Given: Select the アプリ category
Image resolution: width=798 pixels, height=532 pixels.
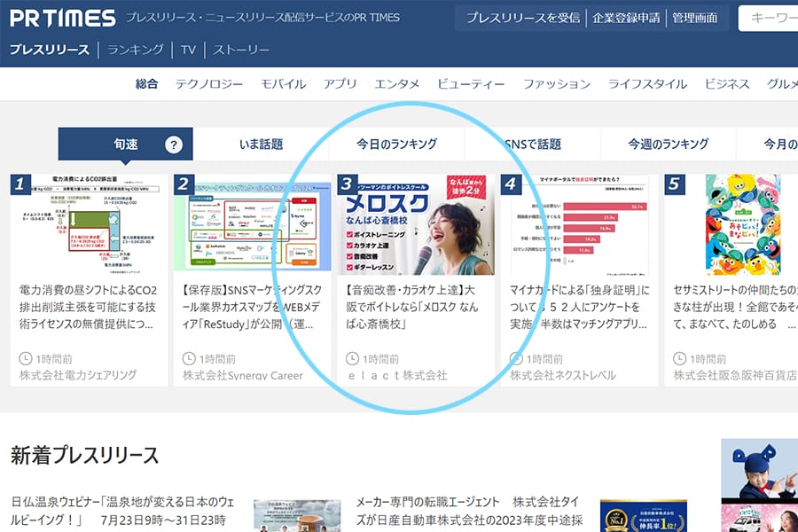Looking at the screenshot, I should tap(340, 84).
